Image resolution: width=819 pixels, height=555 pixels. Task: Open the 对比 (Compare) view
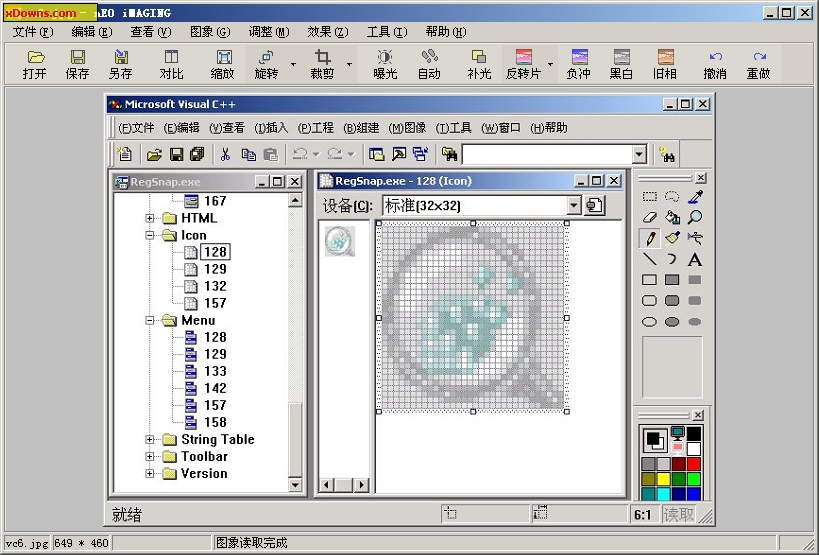click(171, 64)
